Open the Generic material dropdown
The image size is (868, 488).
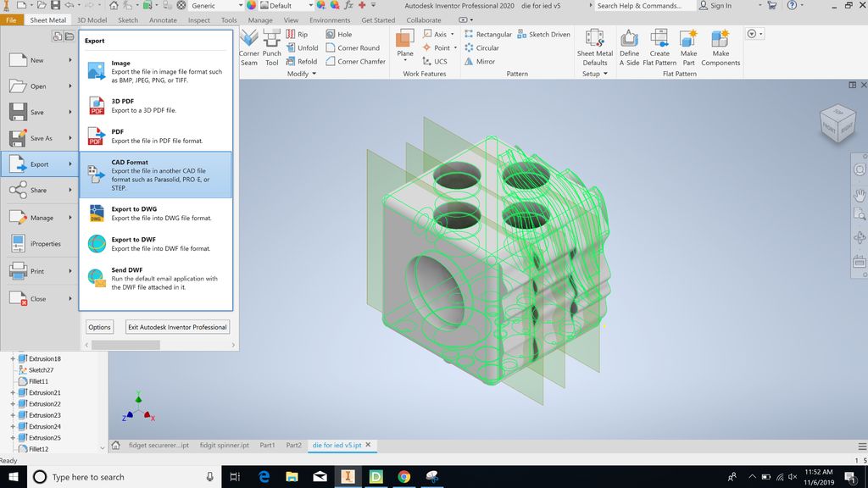tap(216, 6)
